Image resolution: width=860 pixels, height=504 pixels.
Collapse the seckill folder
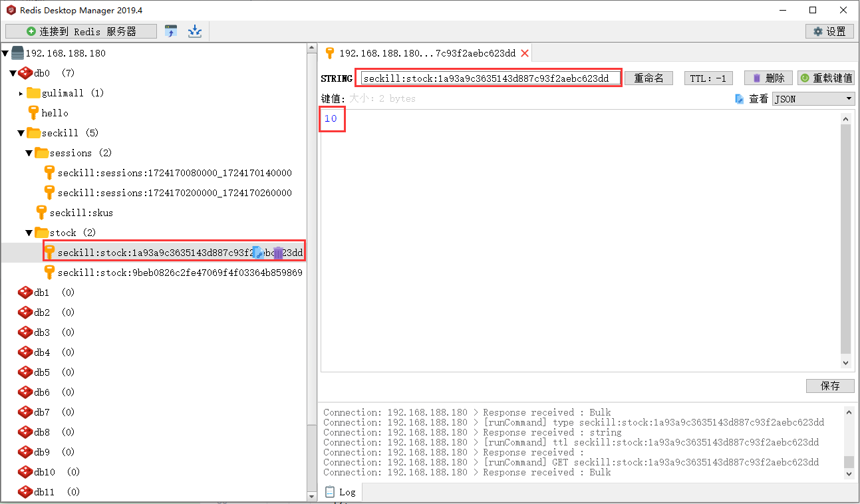click(21, 133)
